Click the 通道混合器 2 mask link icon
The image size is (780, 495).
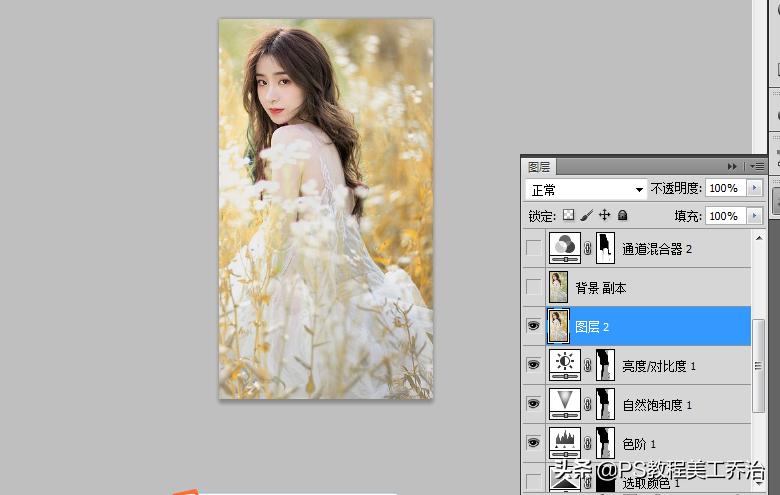(x=588, y=248)
